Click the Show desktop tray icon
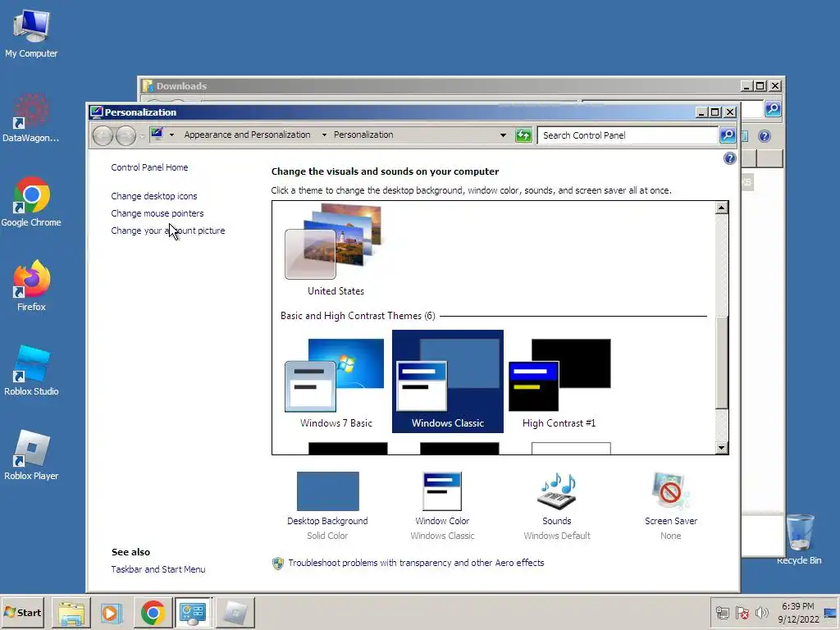Viewport: 840px width, 630px height. coord(830,613)
